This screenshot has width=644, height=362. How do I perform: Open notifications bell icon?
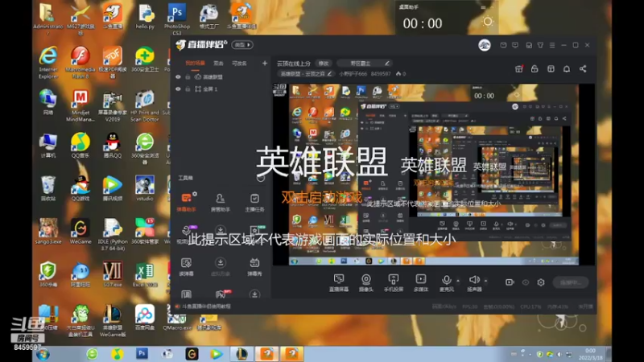567,69
